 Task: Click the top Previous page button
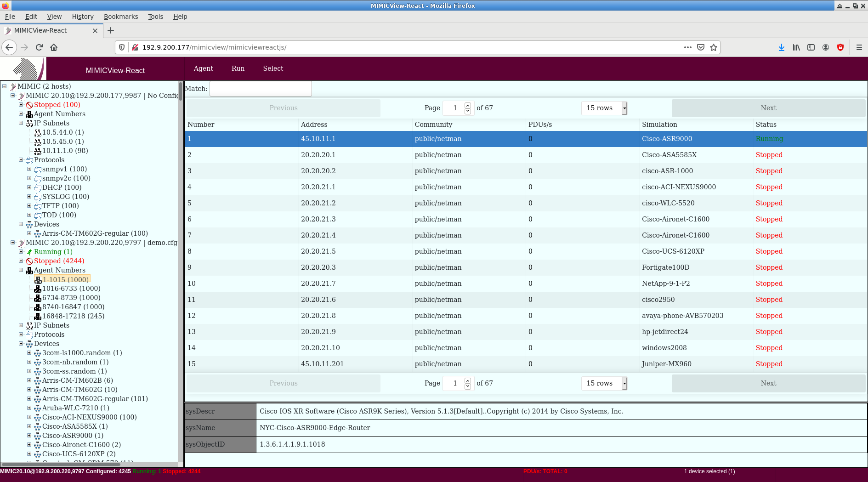[x=283, y=108]
